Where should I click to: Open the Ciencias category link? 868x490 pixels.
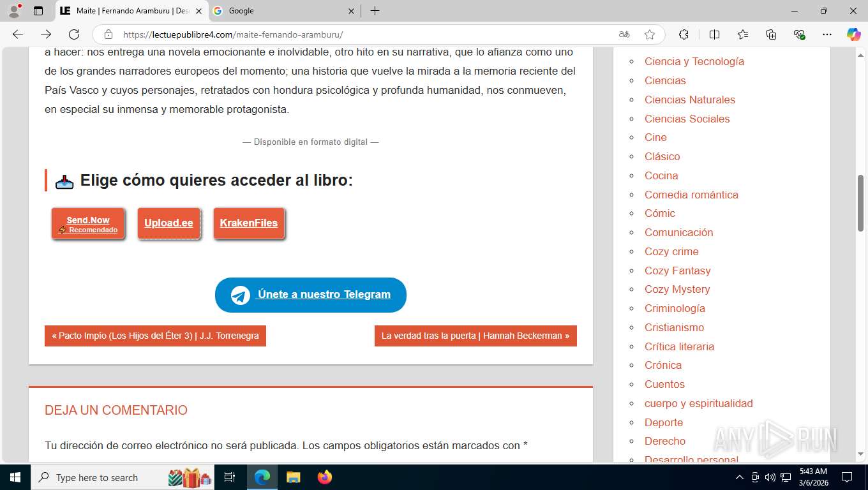pyautogui.click(x=665, y=80)
